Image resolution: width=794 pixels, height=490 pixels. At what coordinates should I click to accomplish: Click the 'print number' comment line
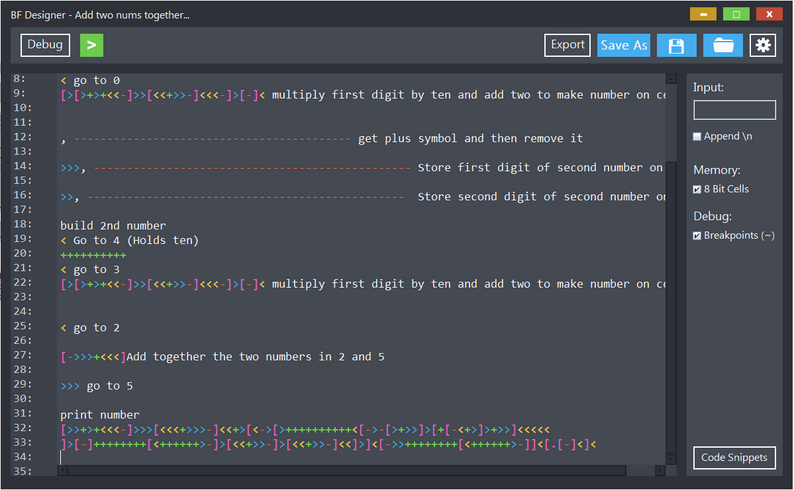click(100, 415)
